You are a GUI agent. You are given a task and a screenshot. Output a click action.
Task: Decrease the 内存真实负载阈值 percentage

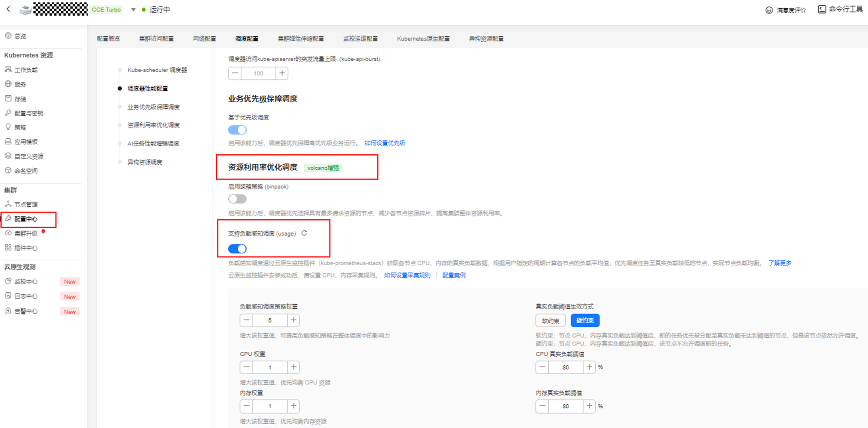pyautogui.click(x=542, y=406)
